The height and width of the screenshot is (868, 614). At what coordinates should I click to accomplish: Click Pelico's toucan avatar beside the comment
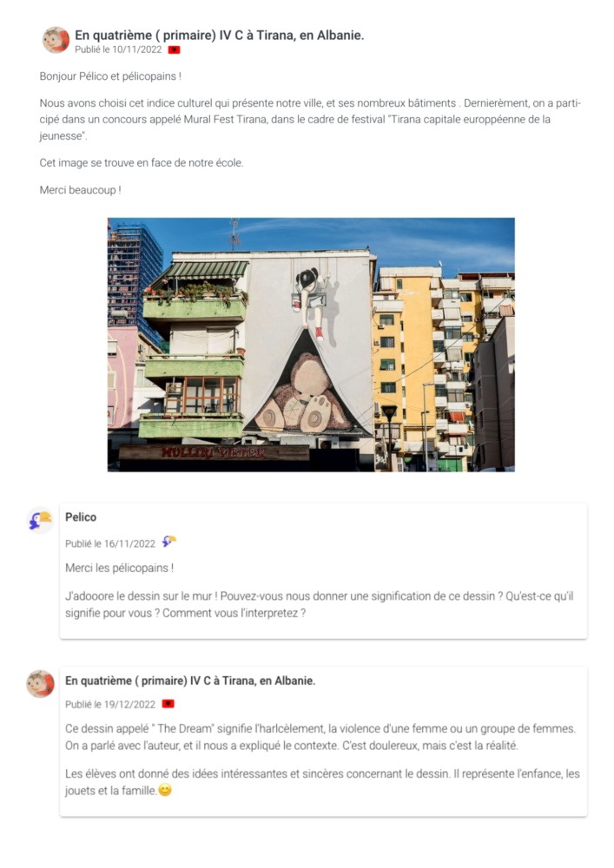pyautogui.click(x=41, y=520)
